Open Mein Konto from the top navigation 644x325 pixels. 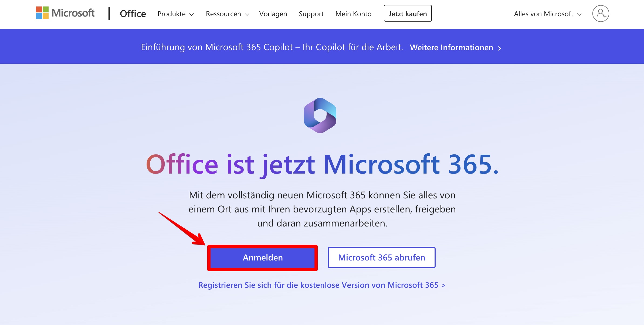353,14
